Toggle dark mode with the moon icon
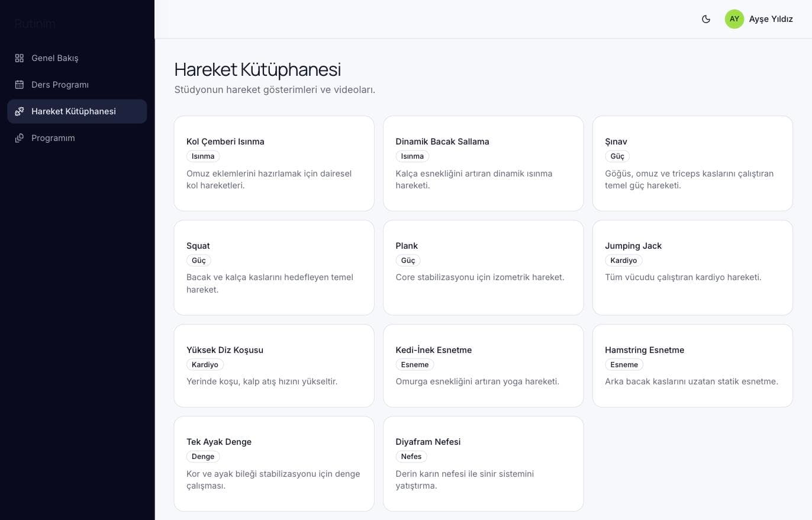This screenshot has height=520, width=812. [x=705, y=19]
